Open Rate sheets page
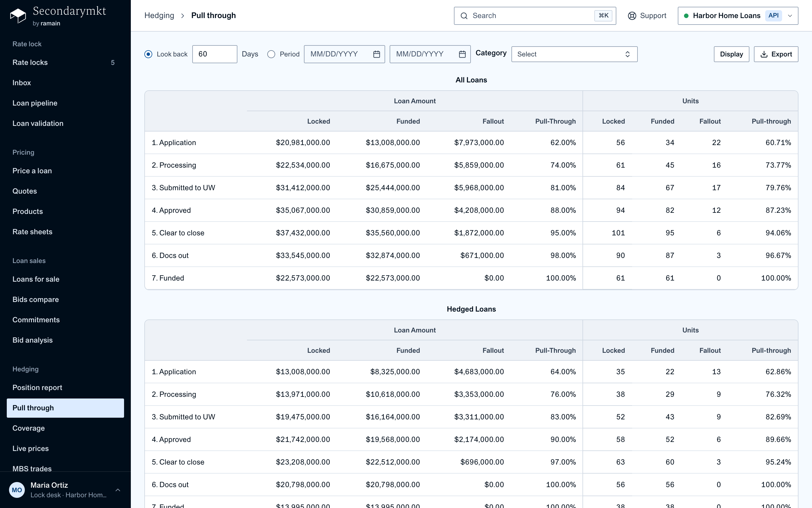812x508 pixels. [65, 232]
